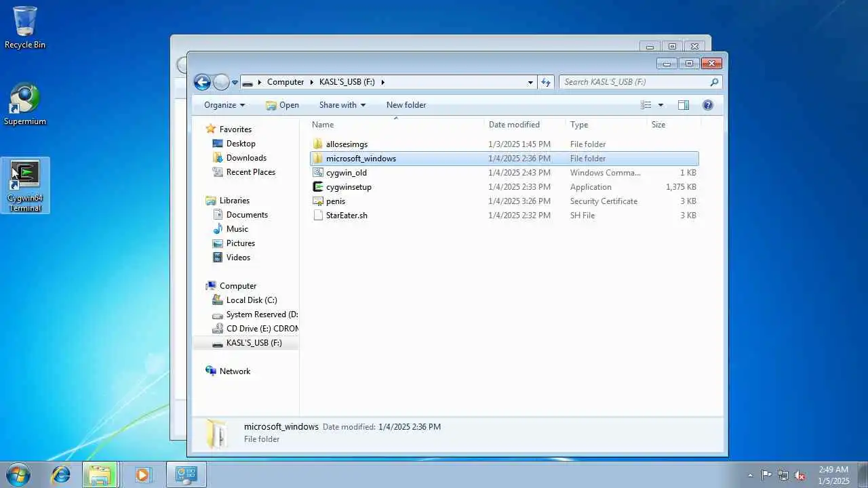
Task: Select Computer in the navigation pane
Action: click(237, 286)
